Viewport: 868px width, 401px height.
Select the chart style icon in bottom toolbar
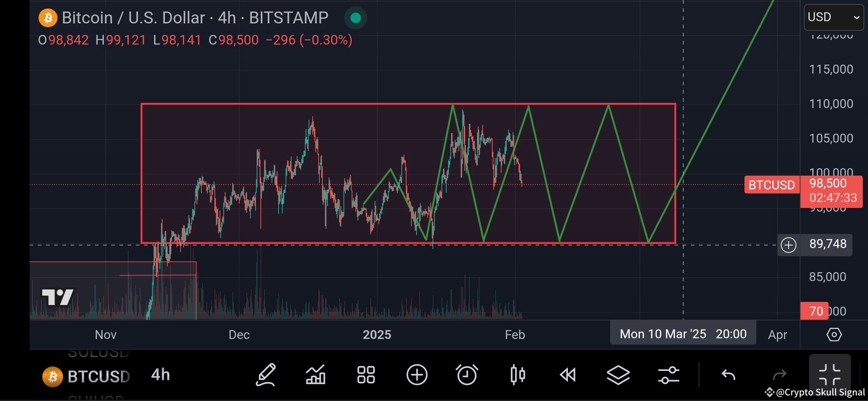tap(316, 375)
